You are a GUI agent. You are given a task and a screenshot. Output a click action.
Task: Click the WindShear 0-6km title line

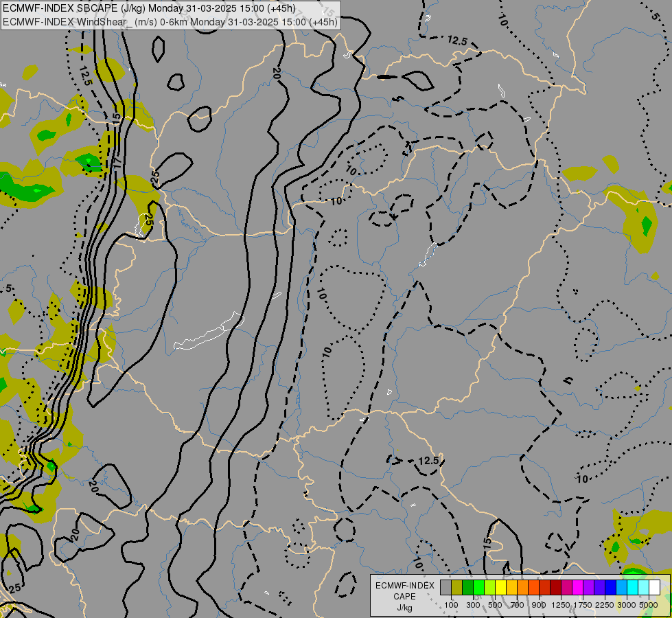click(170, 22)
